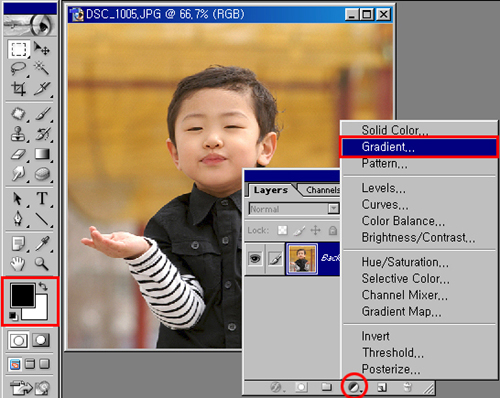Switch to Standard Screen Mode
The image size is (500, 398).
point(15,364)
